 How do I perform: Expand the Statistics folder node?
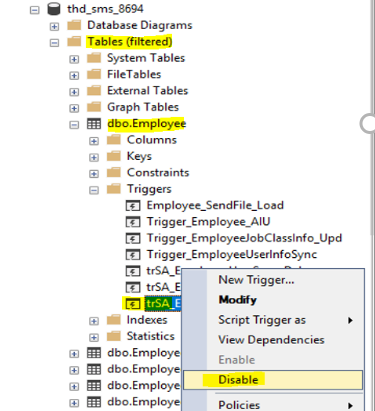[x=94, y=337]
